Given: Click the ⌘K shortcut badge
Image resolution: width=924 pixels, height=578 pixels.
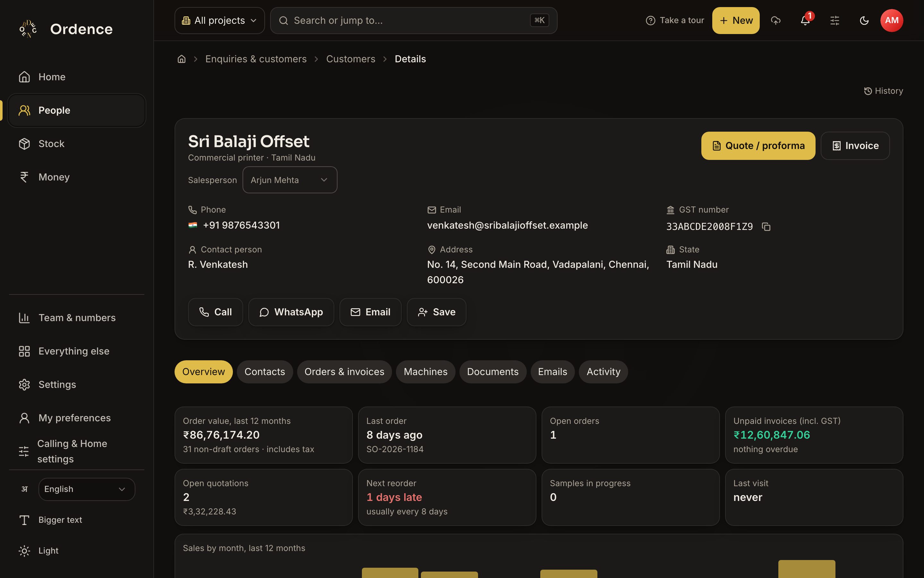Looking at the screenshot, I should coord(539,20).
